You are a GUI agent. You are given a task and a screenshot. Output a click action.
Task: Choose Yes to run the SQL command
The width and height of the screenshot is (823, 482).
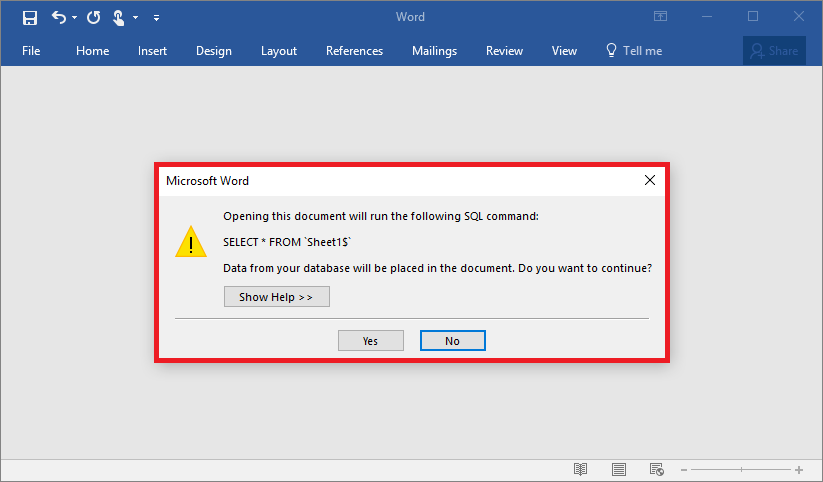371,341
